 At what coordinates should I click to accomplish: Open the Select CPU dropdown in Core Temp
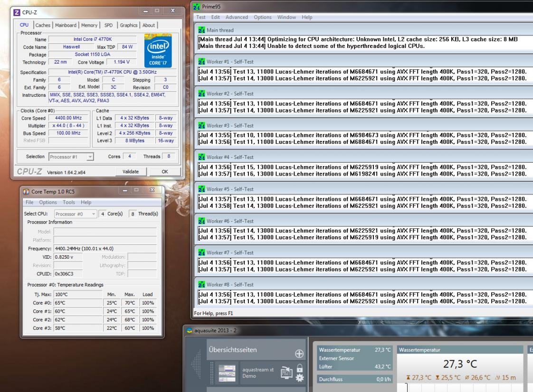pos(76,214)
